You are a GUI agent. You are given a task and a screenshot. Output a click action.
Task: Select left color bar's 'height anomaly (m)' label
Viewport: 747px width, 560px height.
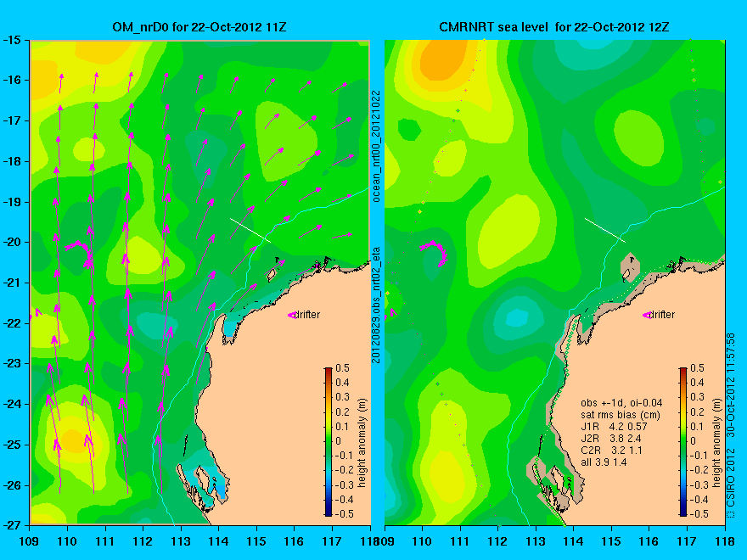[x=362, y=443]
